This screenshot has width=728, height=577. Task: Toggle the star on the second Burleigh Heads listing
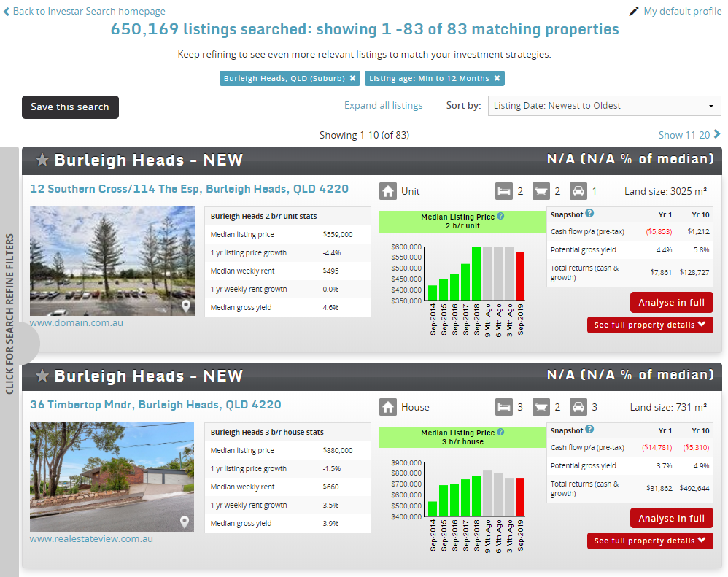click(42, 376)
